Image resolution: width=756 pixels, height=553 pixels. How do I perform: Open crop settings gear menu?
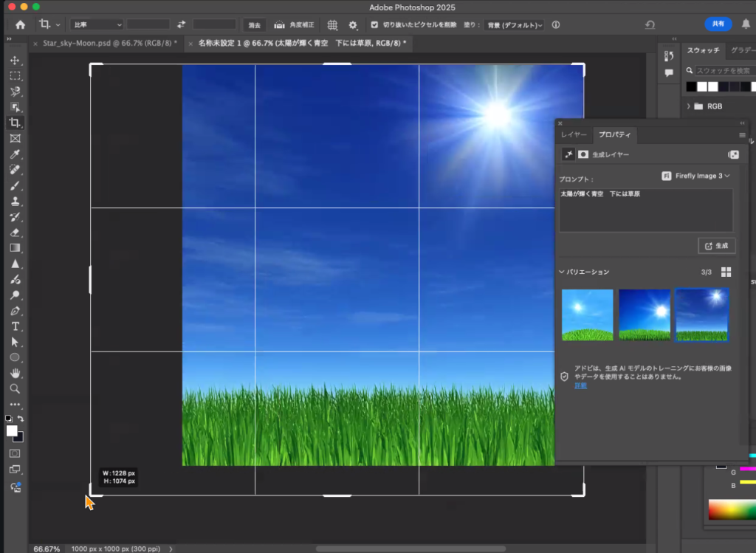pos(353,24)
